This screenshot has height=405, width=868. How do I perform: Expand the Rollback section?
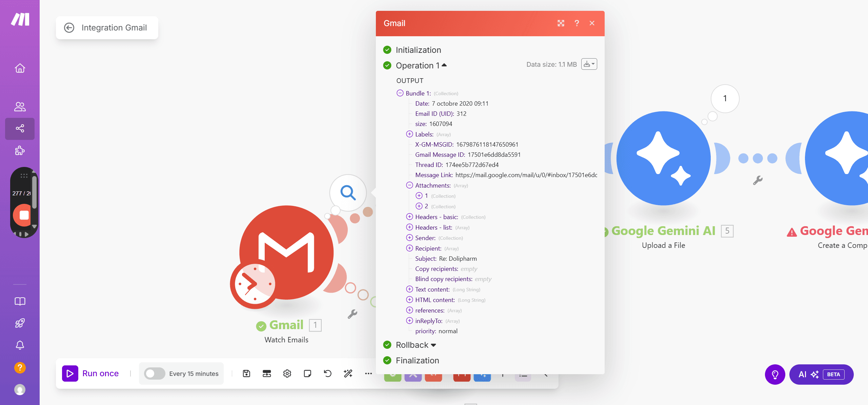(x=416, y=345)
